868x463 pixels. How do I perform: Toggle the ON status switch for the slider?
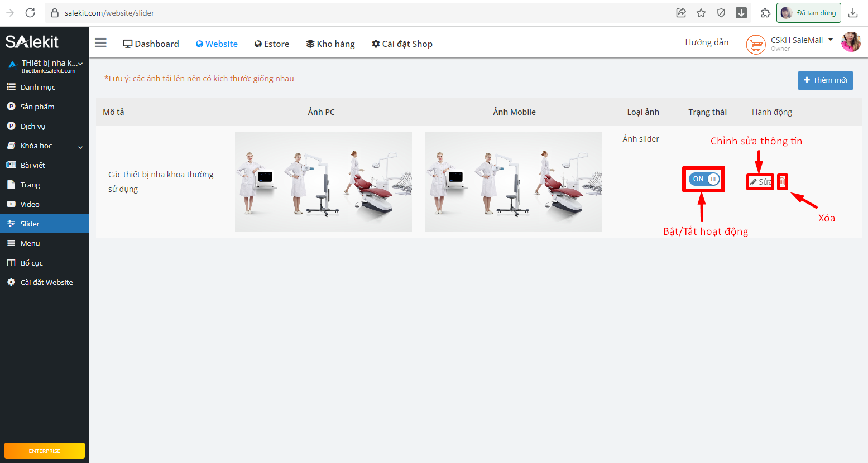click(704, 179)
